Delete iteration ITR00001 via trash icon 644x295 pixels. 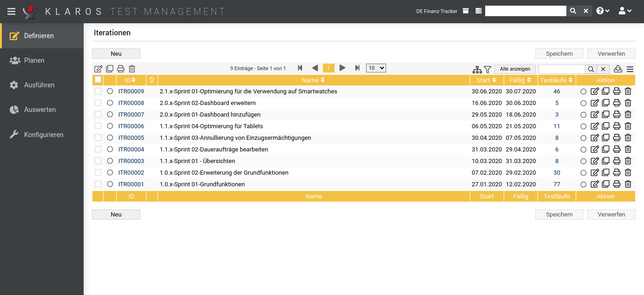pos(628,184)
